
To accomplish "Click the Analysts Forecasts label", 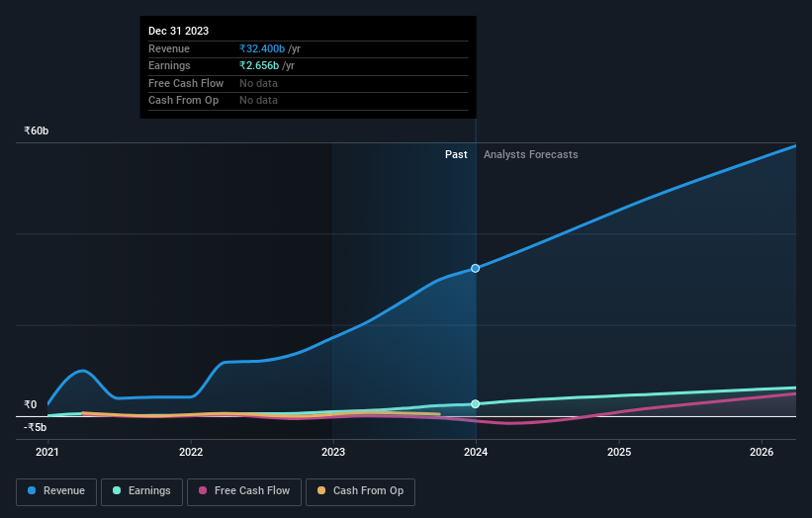I will tap(531, 155).
